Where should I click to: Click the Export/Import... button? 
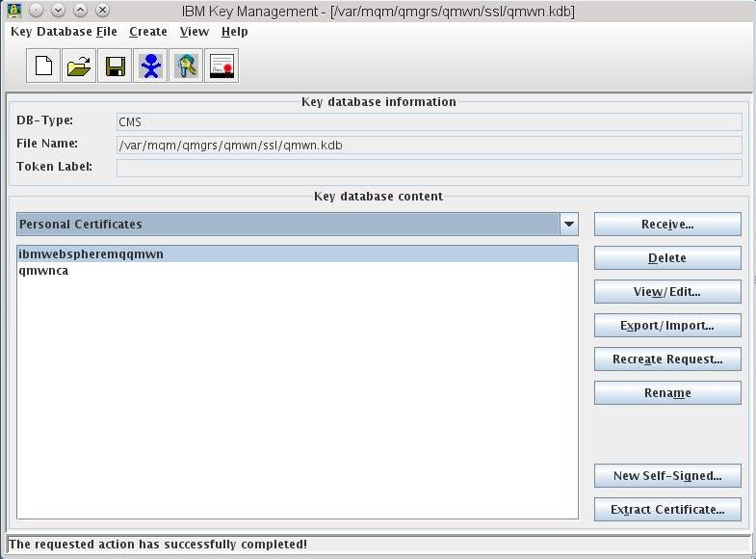(x=667, y=326)
